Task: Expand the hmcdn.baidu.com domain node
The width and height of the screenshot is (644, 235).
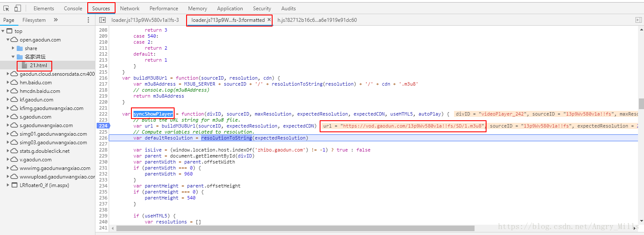Action: [x=8, y=91]
